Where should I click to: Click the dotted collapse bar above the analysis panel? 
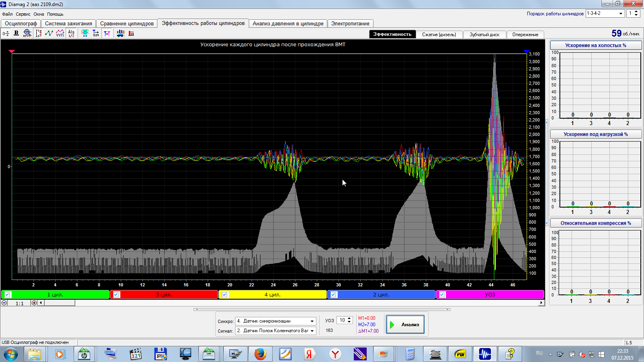[x=322, y=309]
